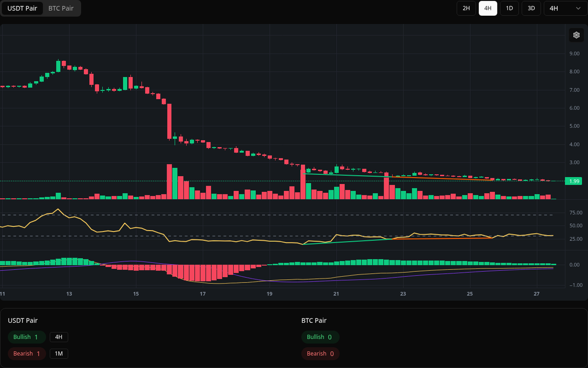The height and width of the screenshot is (368, 588).
Task: Open the chart settings gear icon
Action: click(576, 35)
